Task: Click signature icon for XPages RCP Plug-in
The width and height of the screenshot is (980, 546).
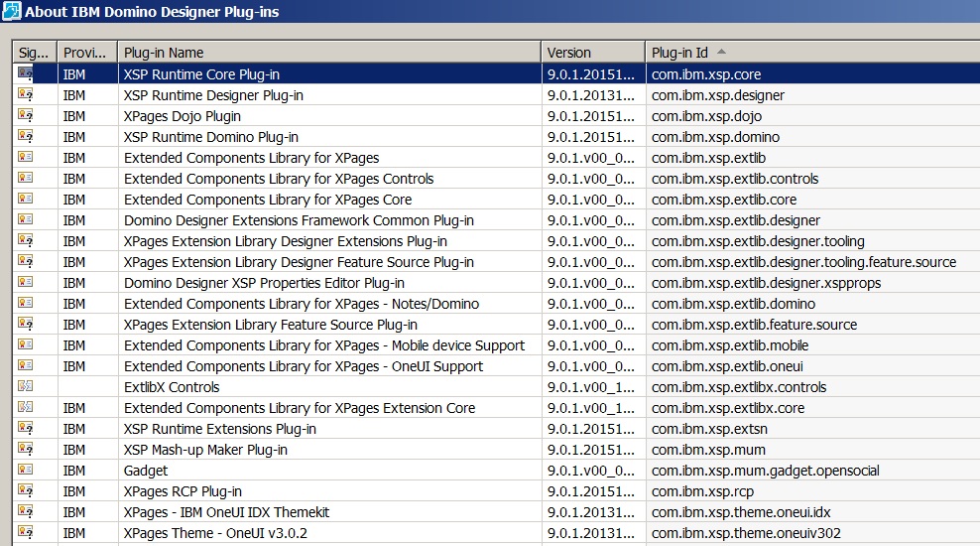Action: pos(25,490)
